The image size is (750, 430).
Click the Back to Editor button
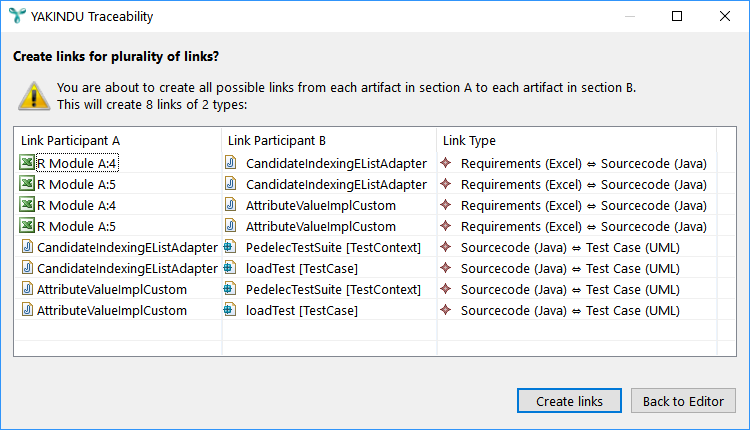683,401
